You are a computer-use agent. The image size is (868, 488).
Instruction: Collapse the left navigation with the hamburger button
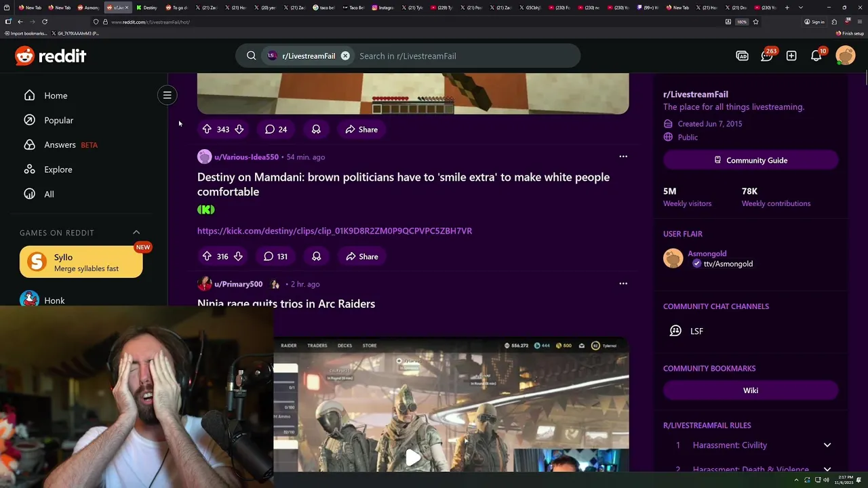pos(167,95)
